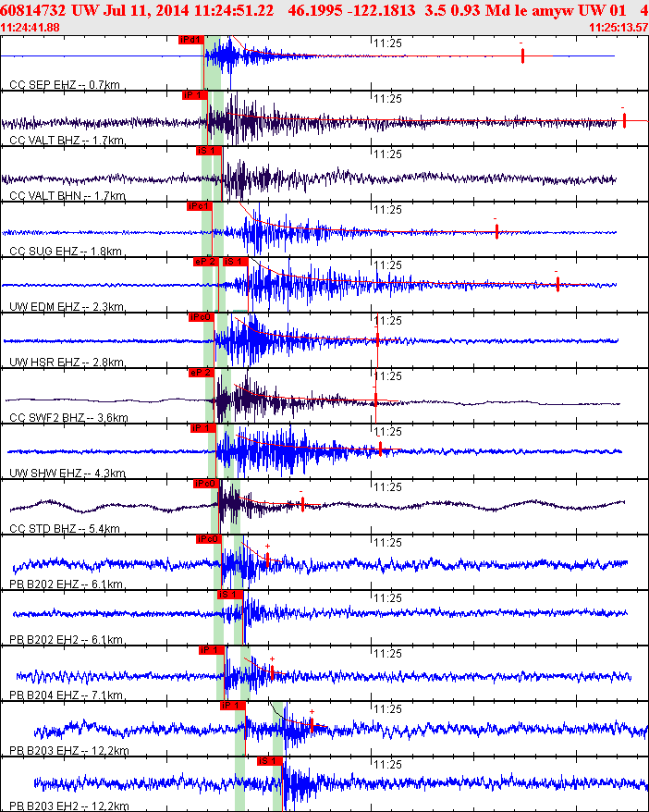
Task: Select the iP 1 pick flag on CC VALT BHZ
Action: (195, 95)
